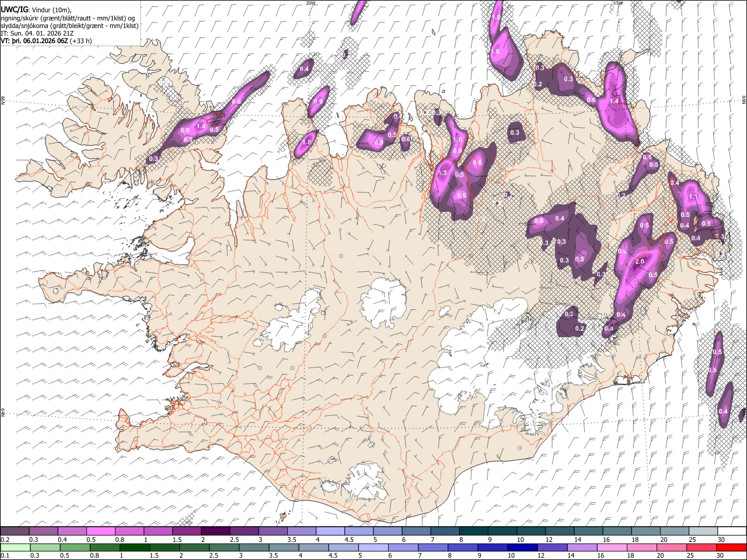747x560 pixels.
Task: Click the '1.3' snowfall value on the map
Action: pyautogui.click(x=442, y=173)
